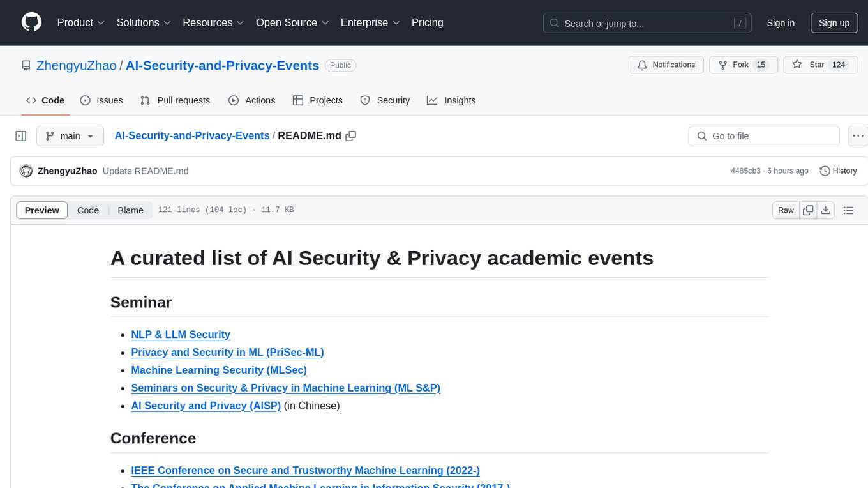
Task: Open IEEE Conference on Secure and Trustworthy ML
Action: 305,470
